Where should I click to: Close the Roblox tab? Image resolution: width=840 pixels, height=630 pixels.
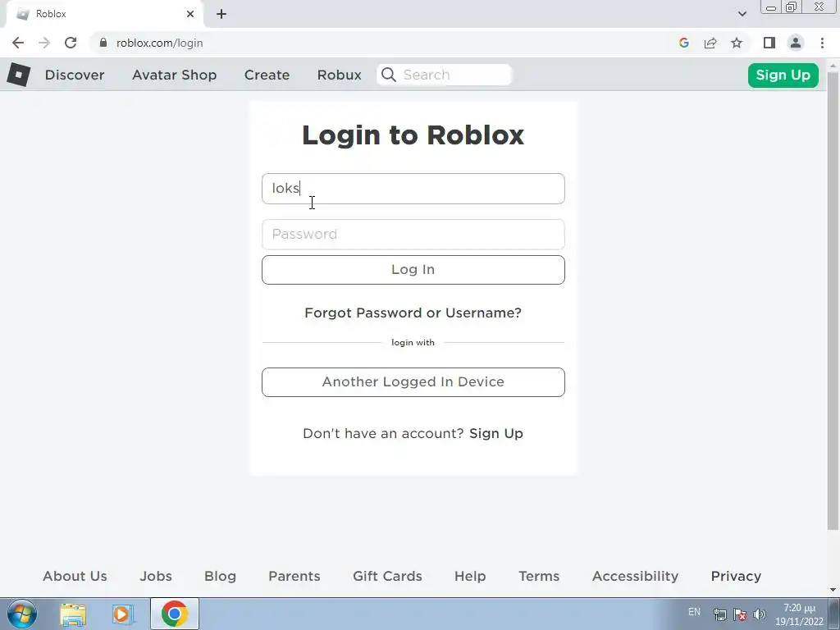(190, 14)
